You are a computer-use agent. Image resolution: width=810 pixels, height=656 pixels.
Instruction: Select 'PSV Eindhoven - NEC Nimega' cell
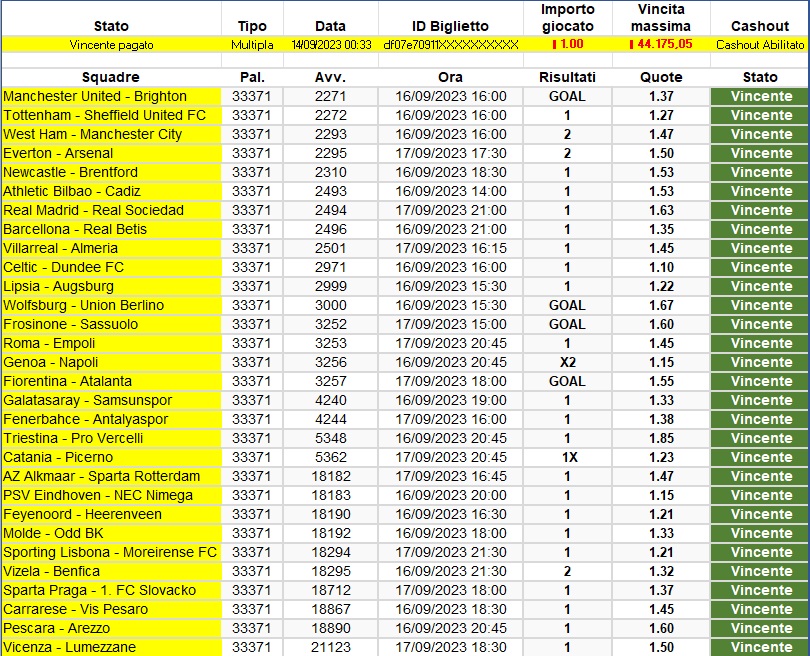112,496
